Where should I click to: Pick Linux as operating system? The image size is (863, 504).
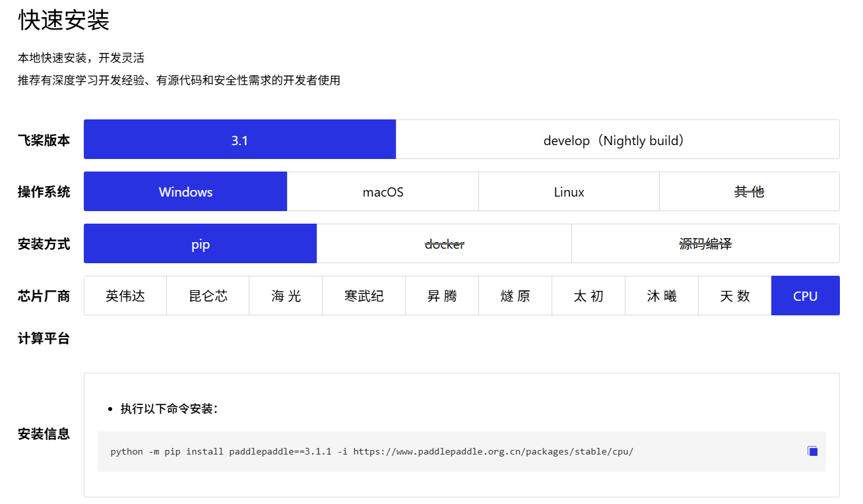(x=569, y=191)
